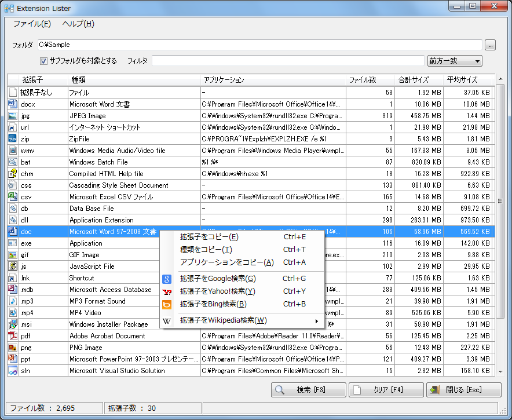
Task: Click the .chm help file icon
Action: pos(13,174)
